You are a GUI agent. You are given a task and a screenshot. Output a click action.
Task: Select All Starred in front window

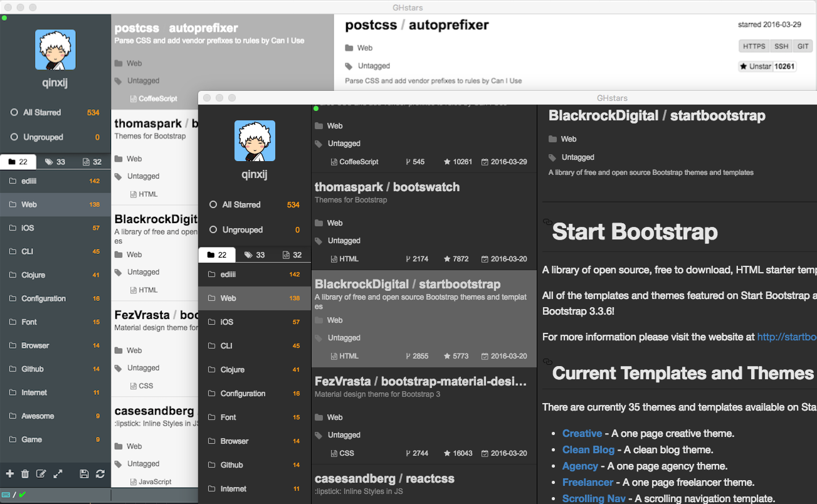[x=255, y=204]
